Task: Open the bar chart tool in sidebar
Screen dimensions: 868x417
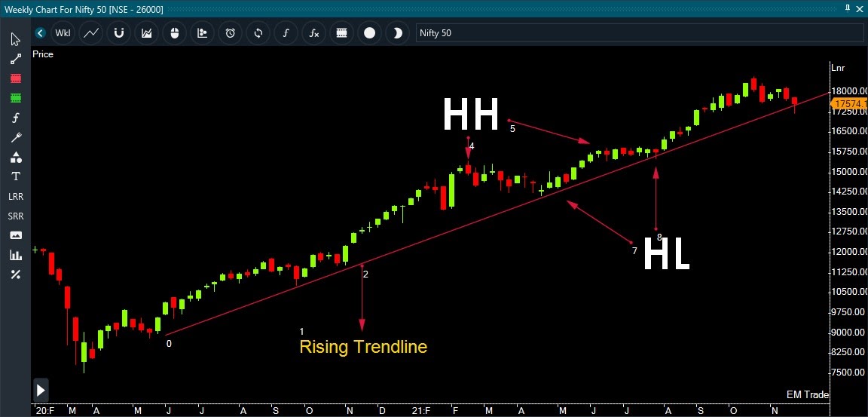Action: tap(16, 256)
